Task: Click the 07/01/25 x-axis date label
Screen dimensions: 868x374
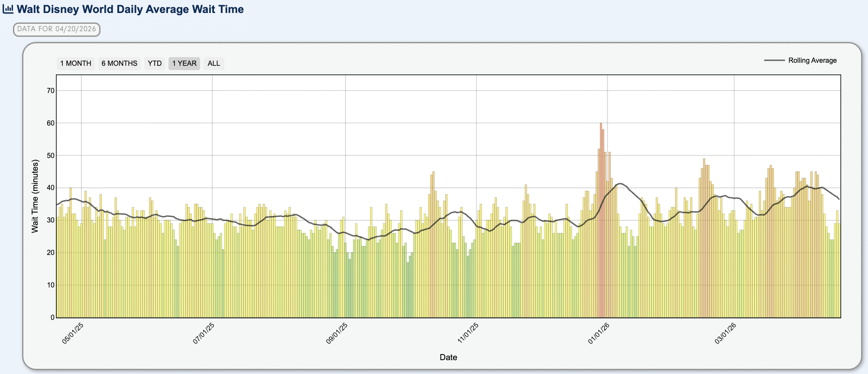Action: (x=204, y=333)
